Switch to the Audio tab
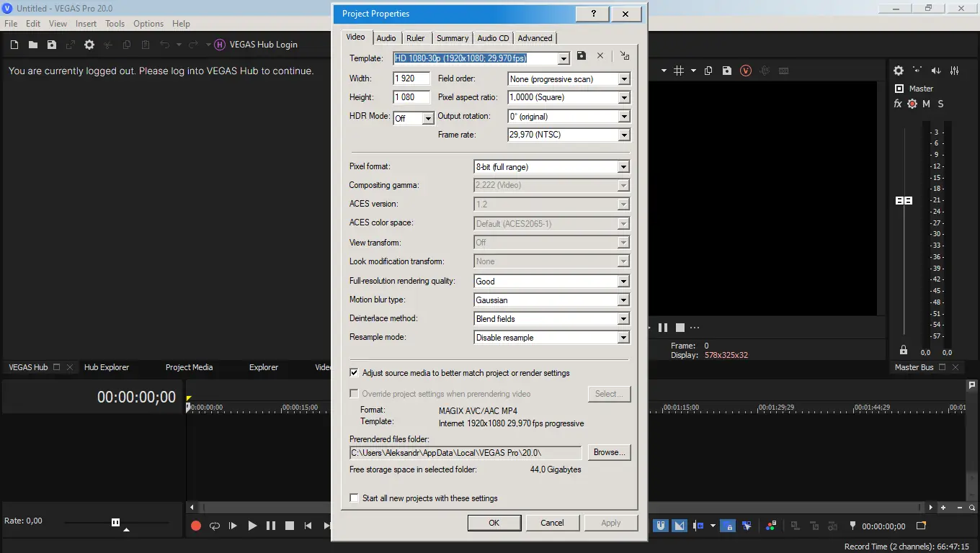Screen dimensions: 980x553 386,38
